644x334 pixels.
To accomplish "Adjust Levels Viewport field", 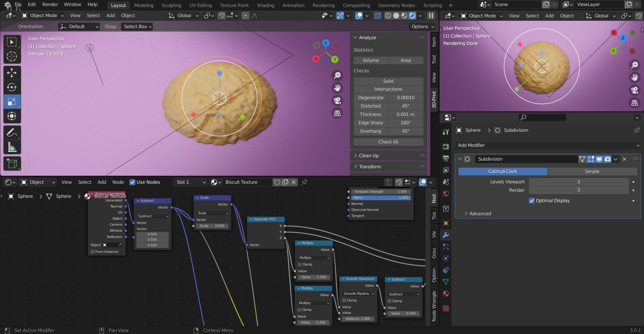I will [579, 182].
